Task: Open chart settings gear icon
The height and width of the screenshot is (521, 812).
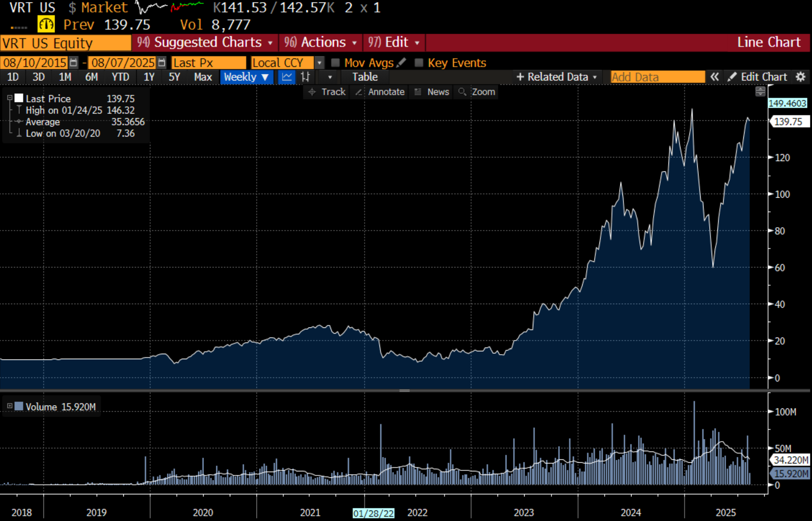Action: [800, 77]
